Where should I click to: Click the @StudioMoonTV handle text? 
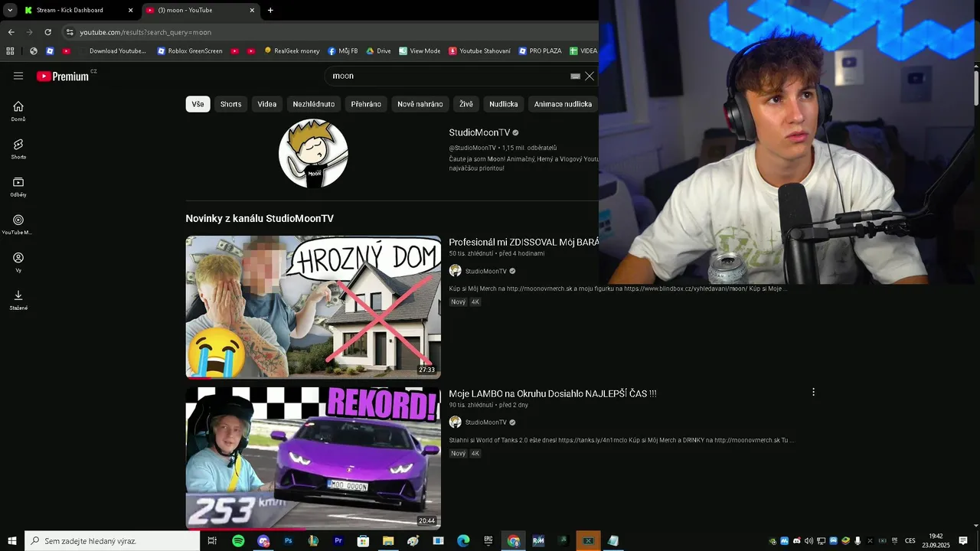tap(472, 148)
